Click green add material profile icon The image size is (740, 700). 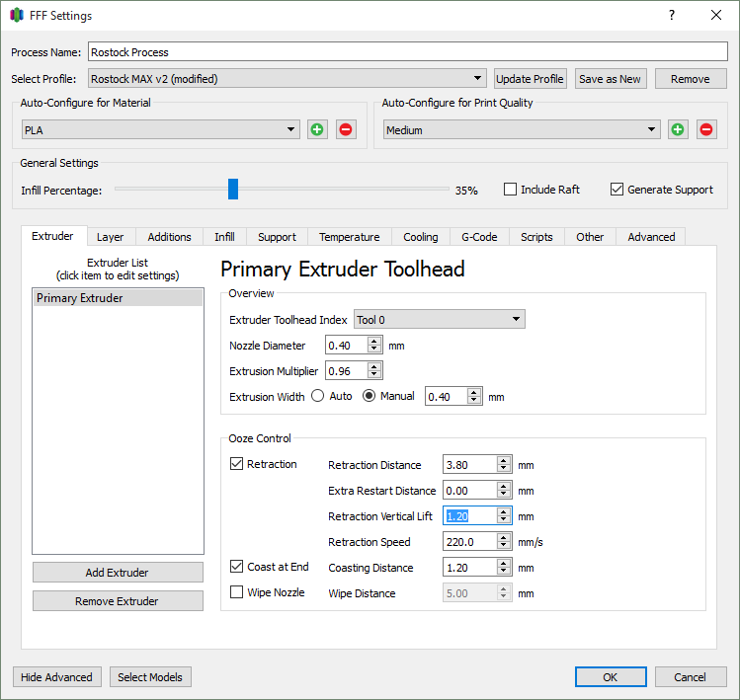pos(317,129)
